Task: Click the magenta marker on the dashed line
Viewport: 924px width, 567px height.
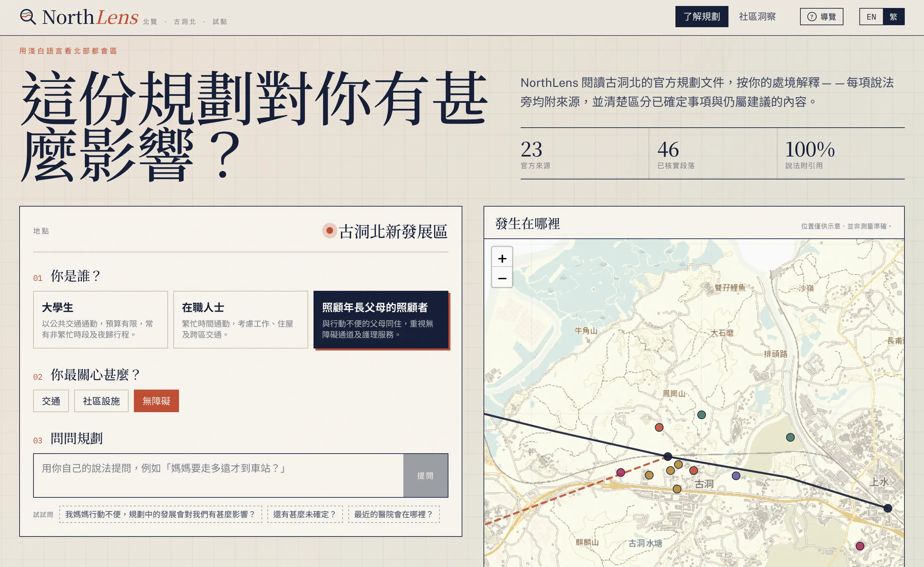Action: pos(621,472)
